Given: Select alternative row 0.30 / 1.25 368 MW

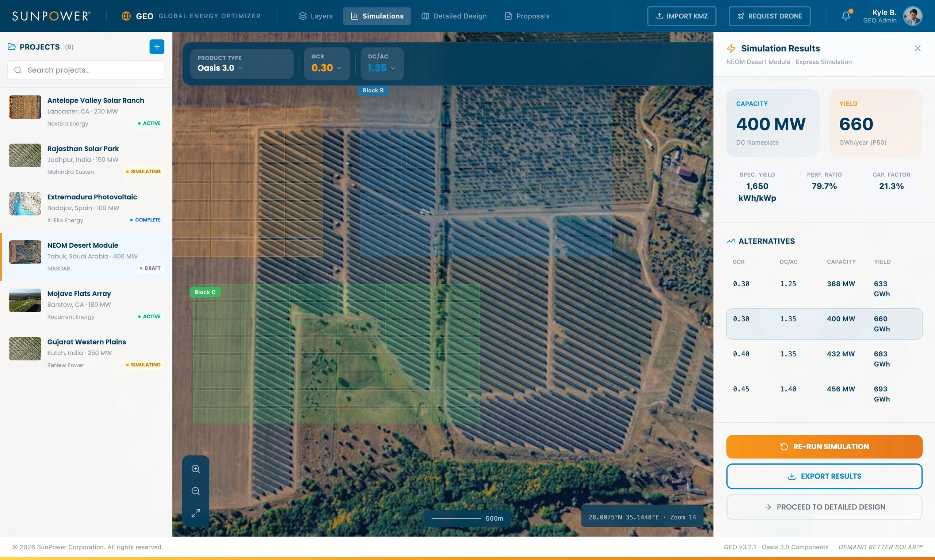Looking at the screenshot, I should [824, 289].
